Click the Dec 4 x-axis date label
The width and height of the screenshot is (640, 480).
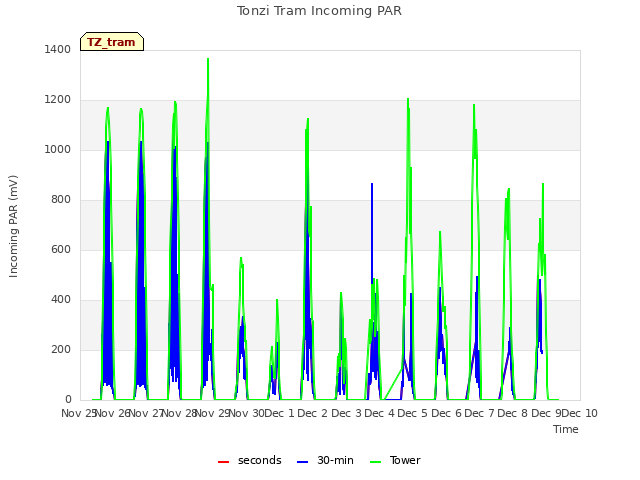(x=380, y=413)
